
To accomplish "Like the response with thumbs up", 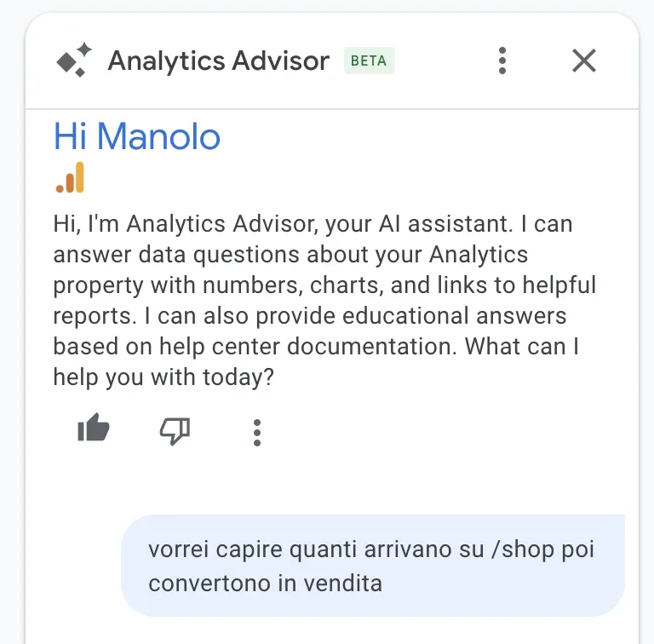I will click(x=94, y=430).
